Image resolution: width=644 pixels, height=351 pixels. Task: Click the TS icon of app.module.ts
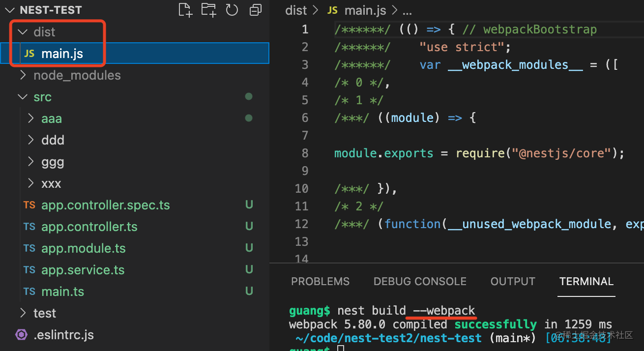[29, 248]
